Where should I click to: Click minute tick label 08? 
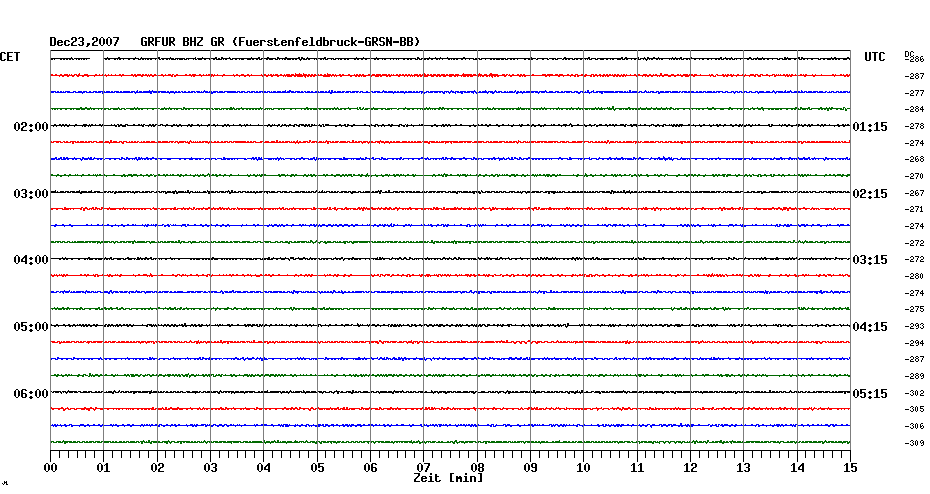pos(477,468)
